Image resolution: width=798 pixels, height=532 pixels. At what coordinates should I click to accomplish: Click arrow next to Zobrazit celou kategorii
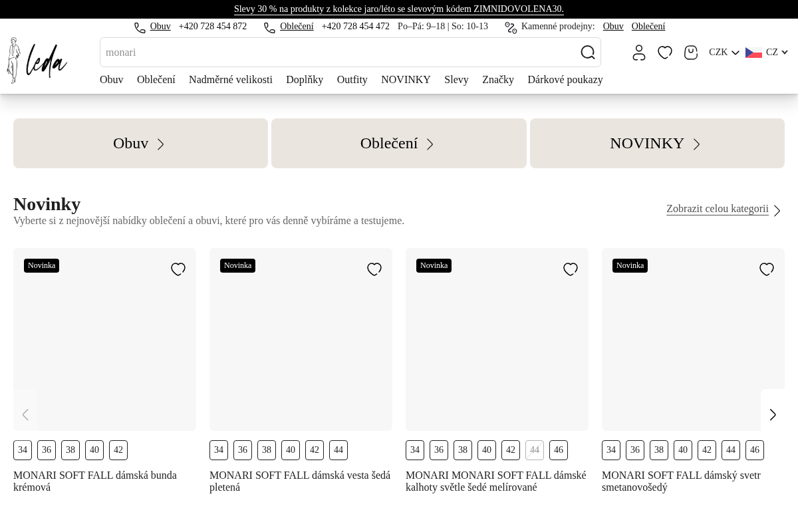[x=777, y=211]
